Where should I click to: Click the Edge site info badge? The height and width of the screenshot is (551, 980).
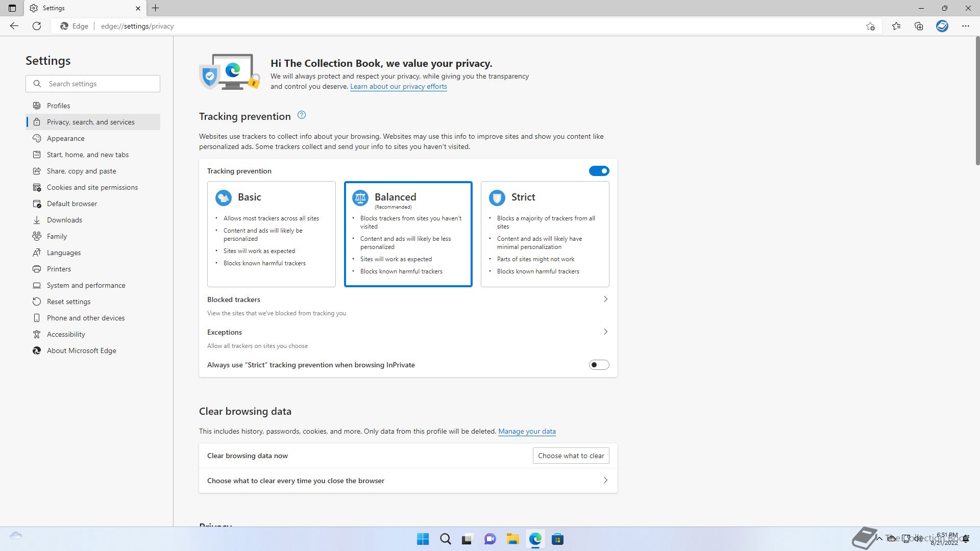[75, 26]
